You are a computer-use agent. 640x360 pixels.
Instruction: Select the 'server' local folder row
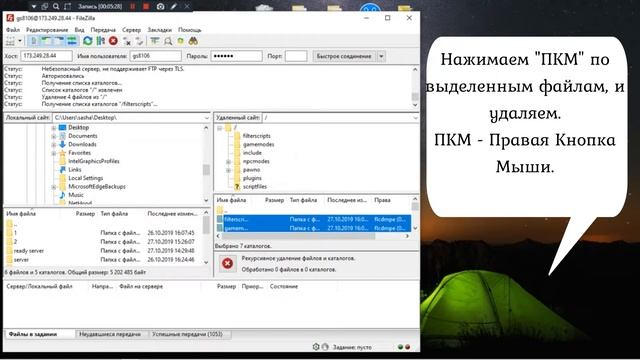coord(103,260)
